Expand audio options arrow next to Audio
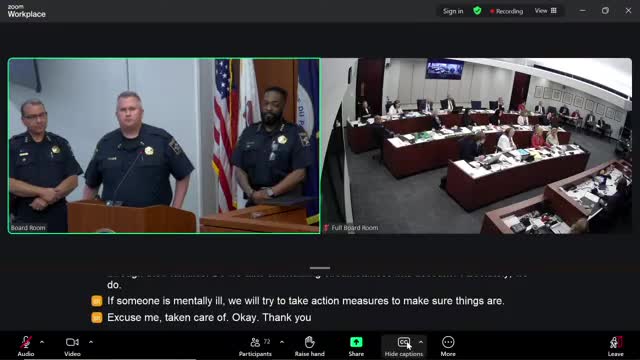640x360 pixels. (42, 342)
